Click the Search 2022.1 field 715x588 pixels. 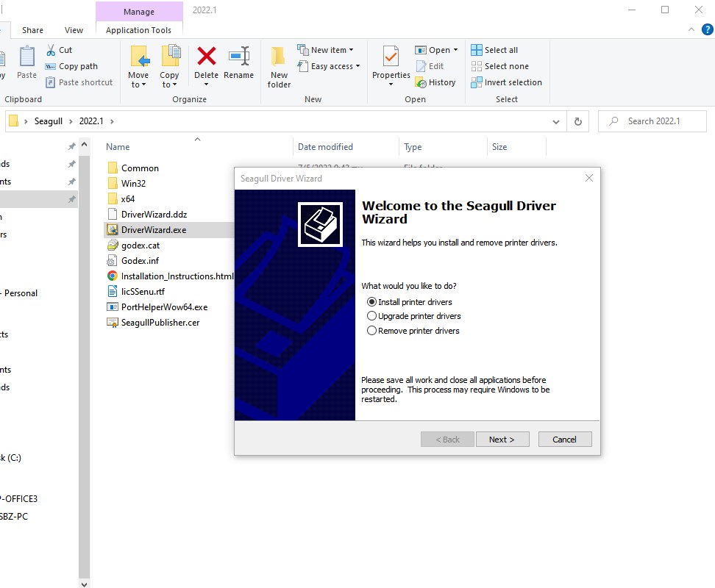(x=653, y=121)
